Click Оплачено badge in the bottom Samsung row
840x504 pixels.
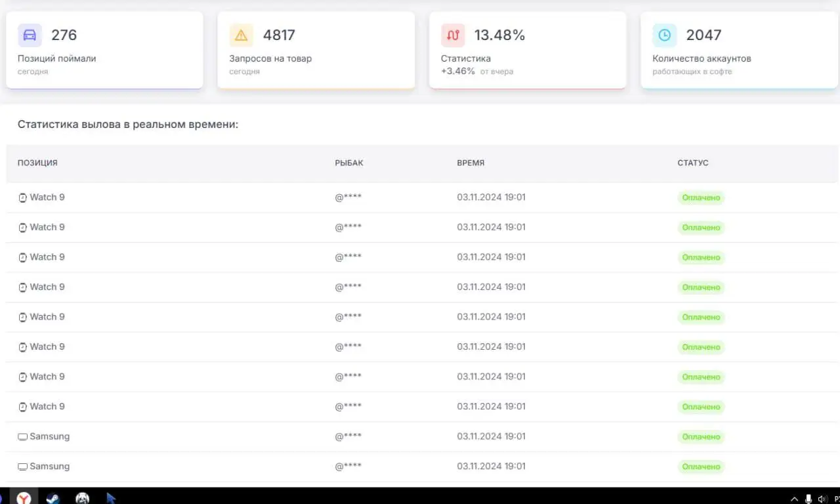[x=701, y=467]
